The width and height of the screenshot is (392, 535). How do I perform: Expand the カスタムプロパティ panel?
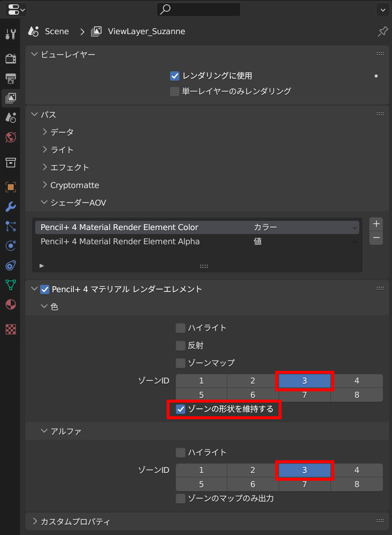35,521
